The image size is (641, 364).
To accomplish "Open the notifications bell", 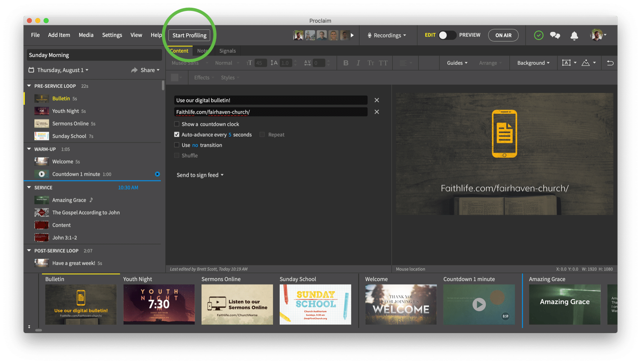I will 574,35.
